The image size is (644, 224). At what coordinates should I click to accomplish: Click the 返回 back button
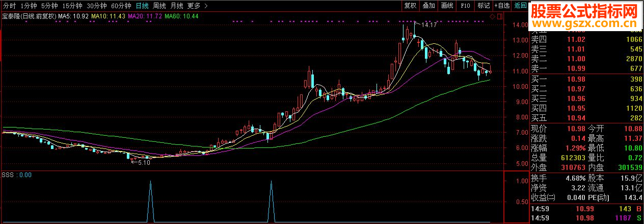click(x=520, y=6)
